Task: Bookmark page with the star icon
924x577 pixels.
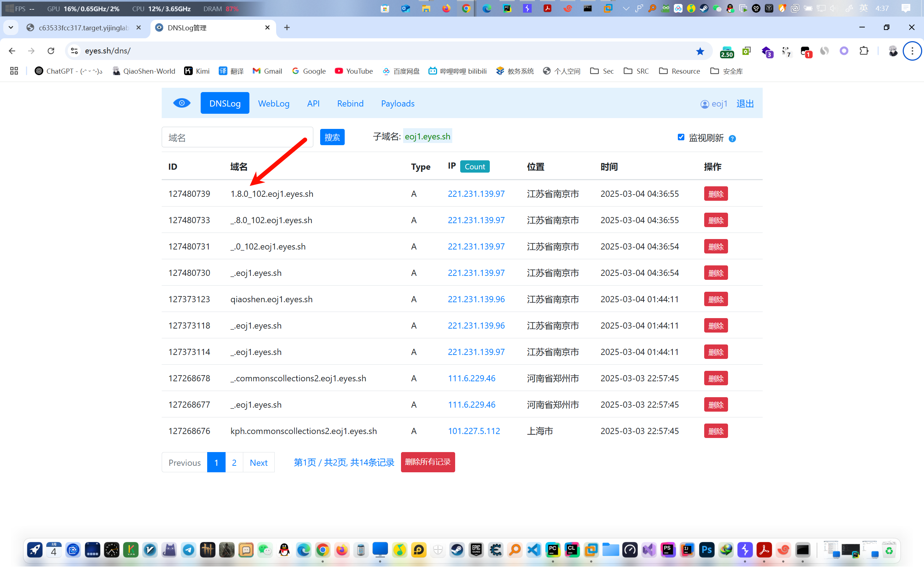Action: [x=700, y=51]
